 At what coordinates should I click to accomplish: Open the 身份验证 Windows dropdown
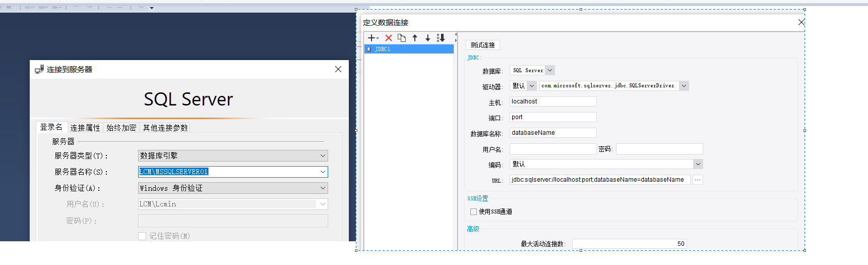(233, 188)
